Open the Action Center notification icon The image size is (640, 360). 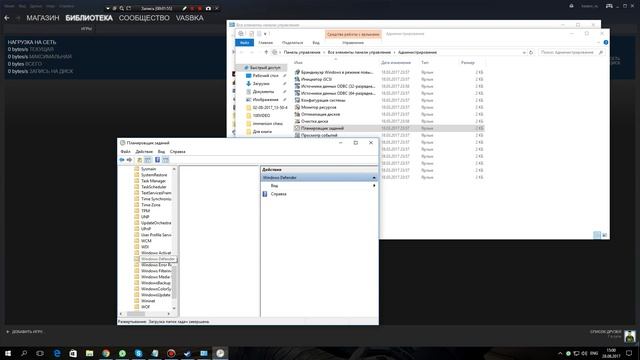click(x=629, y=353)
